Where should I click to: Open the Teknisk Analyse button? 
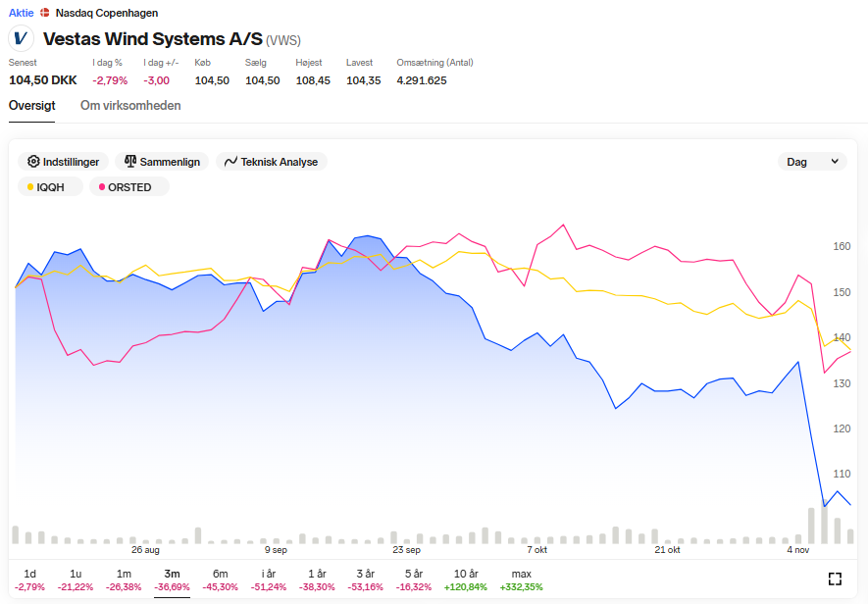272,162
